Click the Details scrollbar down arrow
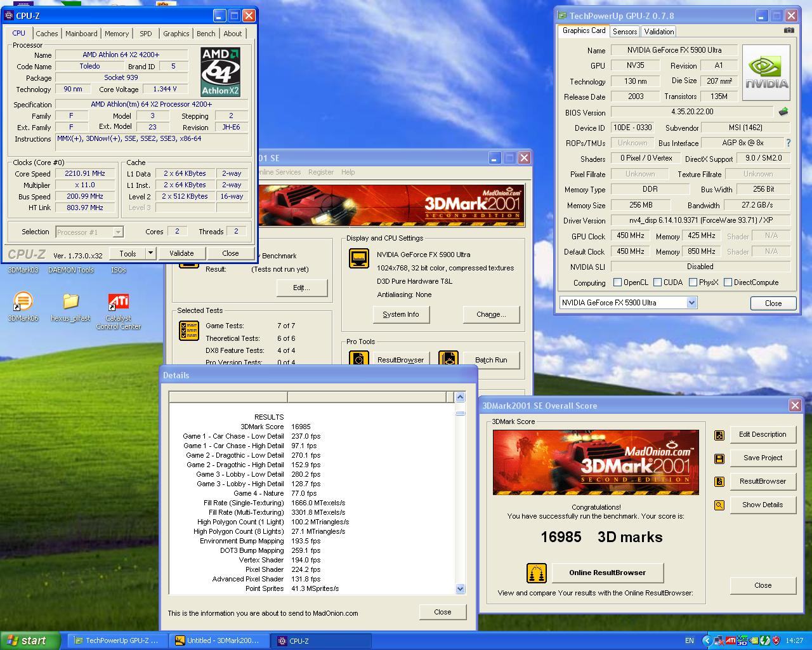Viewport: 812px width, 650px height. [x=461, y=588]
